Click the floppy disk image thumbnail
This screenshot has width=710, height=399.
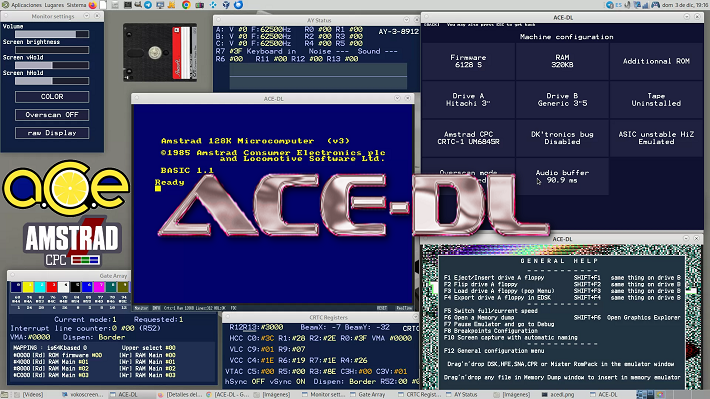(x=160, y=53)
